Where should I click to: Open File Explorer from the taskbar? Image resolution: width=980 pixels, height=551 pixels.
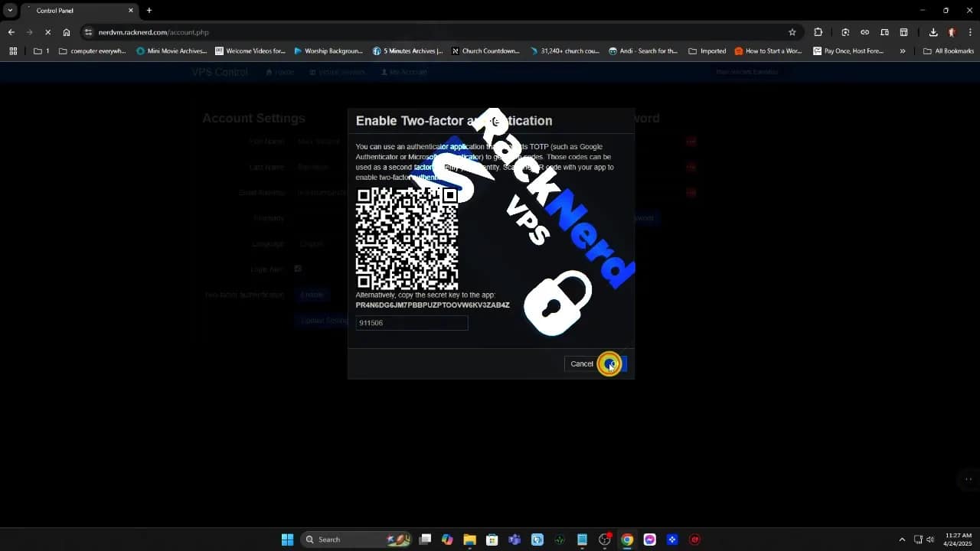click(x=469, y=540)
